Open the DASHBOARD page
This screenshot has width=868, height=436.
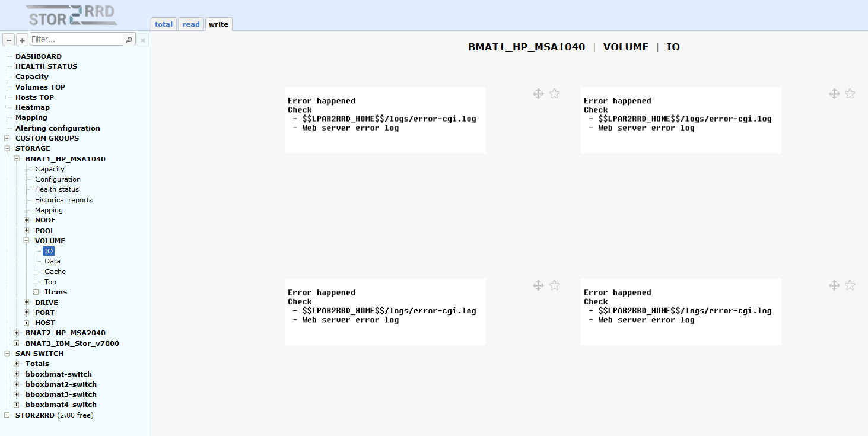point(39,56)
